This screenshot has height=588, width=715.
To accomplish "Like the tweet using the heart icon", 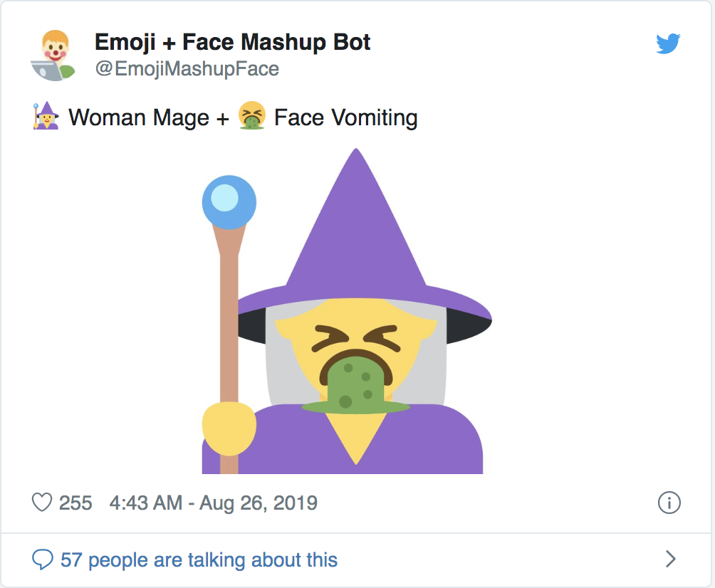I will click(x=43, y=503).
